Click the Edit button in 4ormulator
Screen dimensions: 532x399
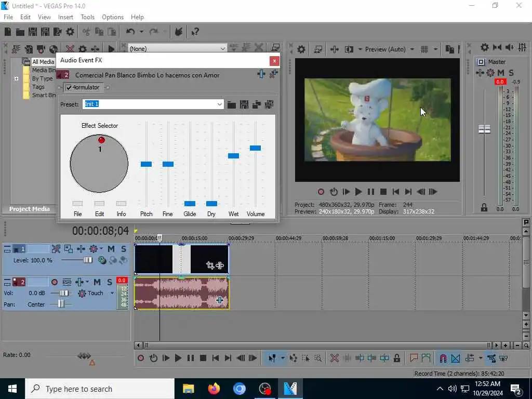(x=99, y=204)
